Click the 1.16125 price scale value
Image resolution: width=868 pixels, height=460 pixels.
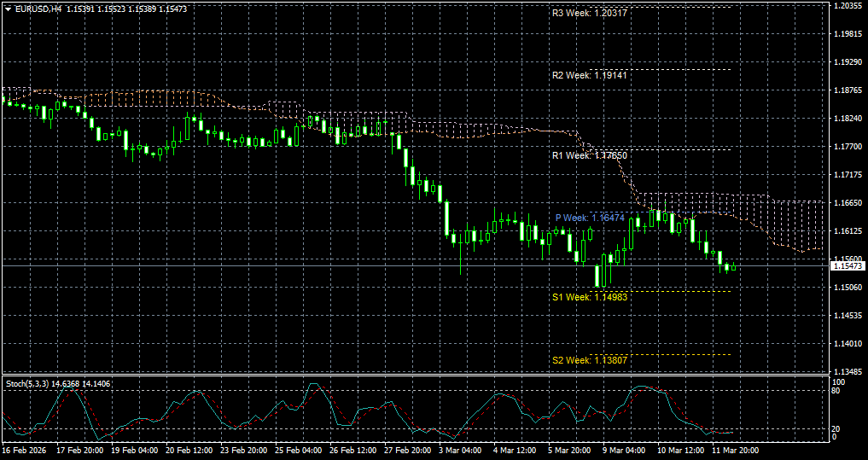(848, 230)
